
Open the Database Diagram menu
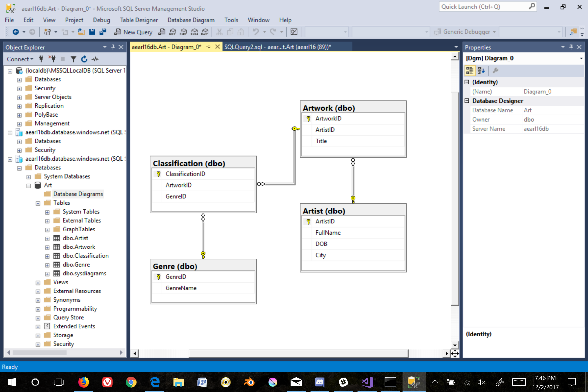point(191,20)
